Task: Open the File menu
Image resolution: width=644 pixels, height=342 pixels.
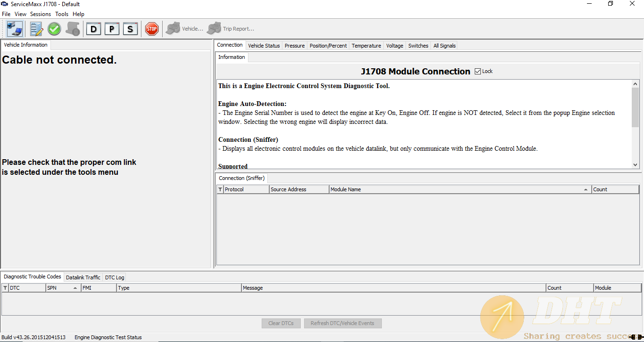Action: tap(6, 14)
